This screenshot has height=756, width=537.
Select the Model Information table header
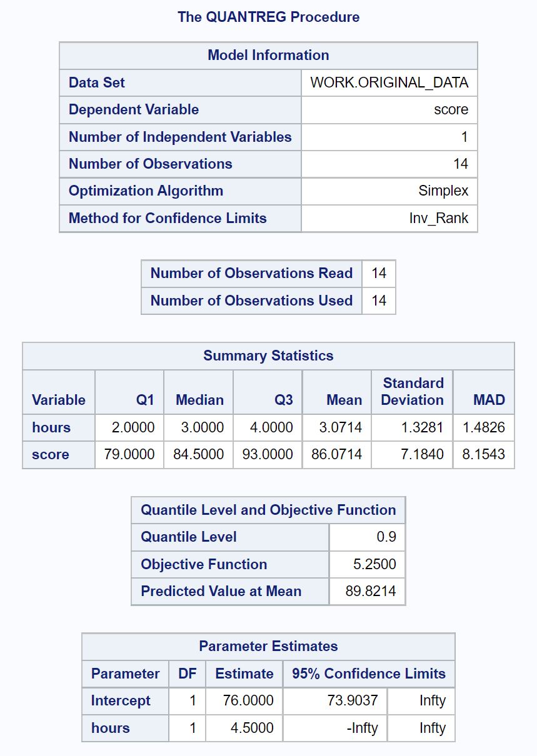coord(268,55)
